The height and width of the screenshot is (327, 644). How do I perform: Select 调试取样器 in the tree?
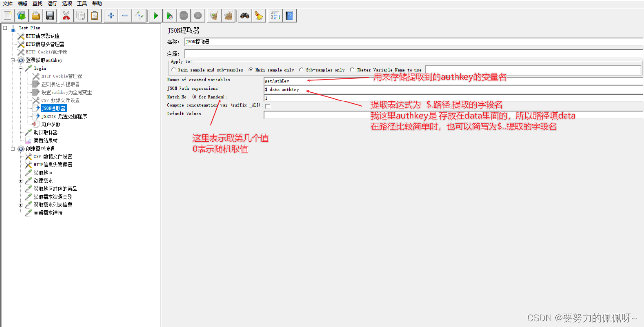(x=45, y=132)
